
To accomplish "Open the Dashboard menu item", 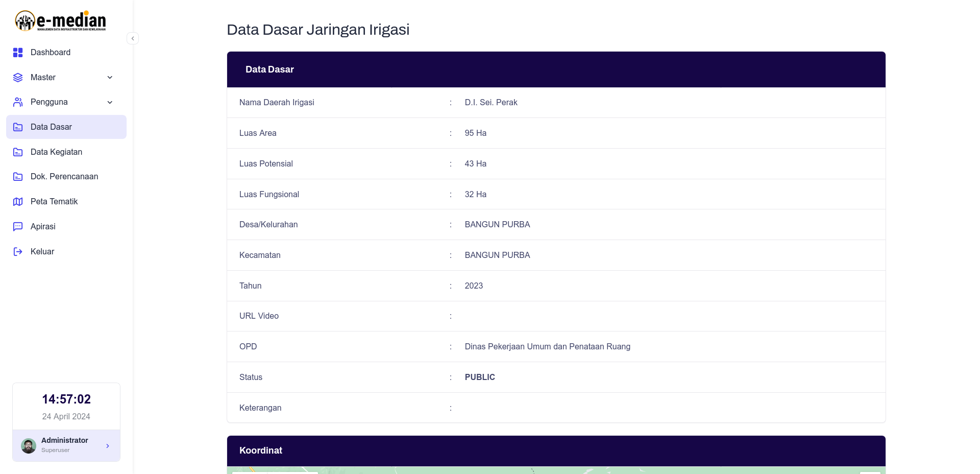I will coord(66,53).
